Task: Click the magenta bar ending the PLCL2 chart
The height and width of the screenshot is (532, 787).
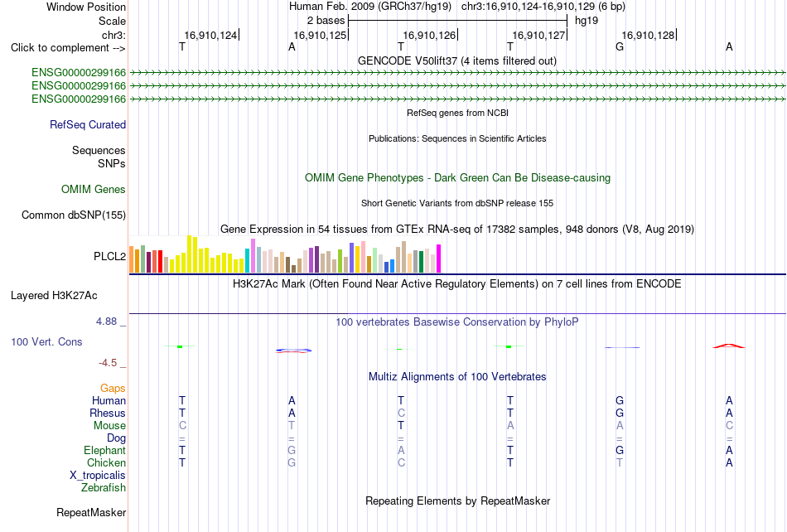Action: (x=439, y=259)
